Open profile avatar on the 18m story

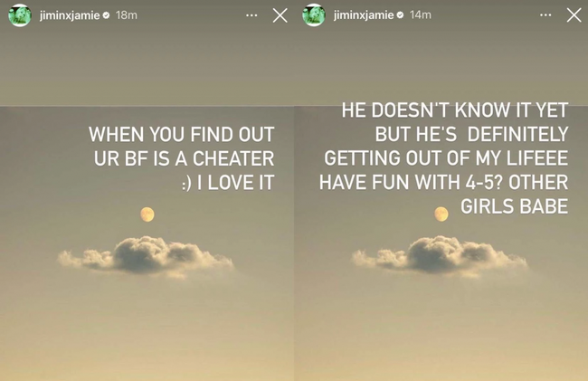20,15
